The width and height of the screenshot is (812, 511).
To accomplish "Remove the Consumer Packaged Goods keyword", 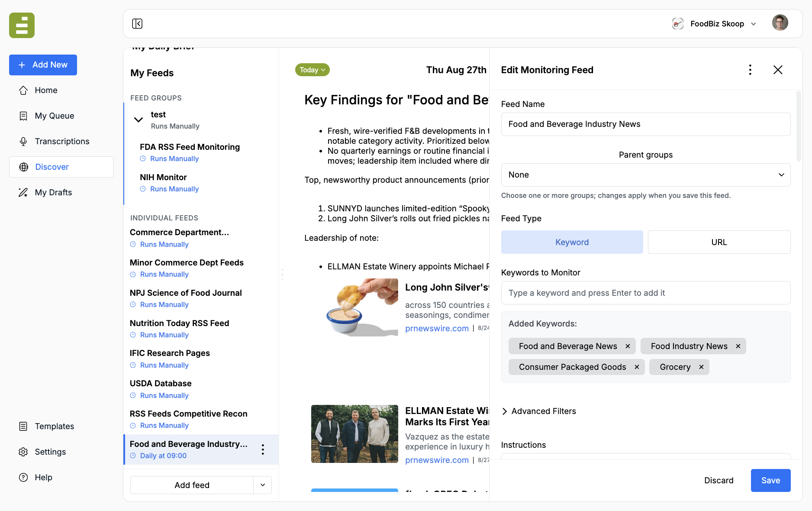I will point(637,367).
